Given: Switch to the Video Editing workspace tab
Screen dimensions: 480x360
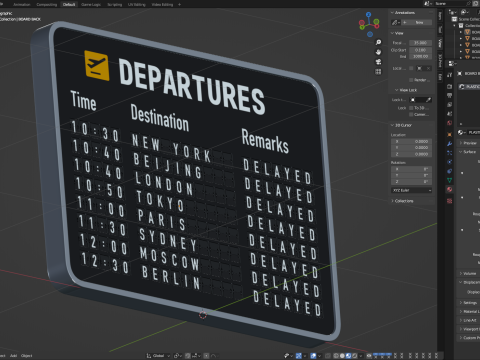Looking at the screenshot, I should tap(162, 4).
